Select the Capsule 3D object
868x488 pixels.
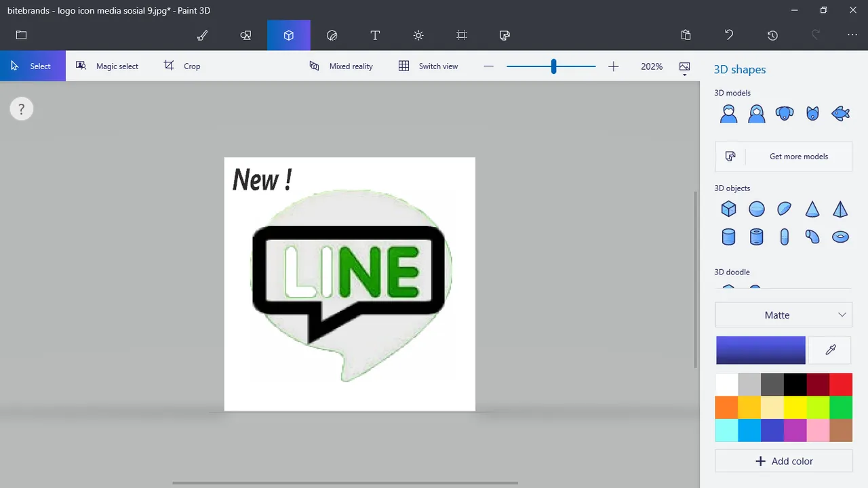785,237
